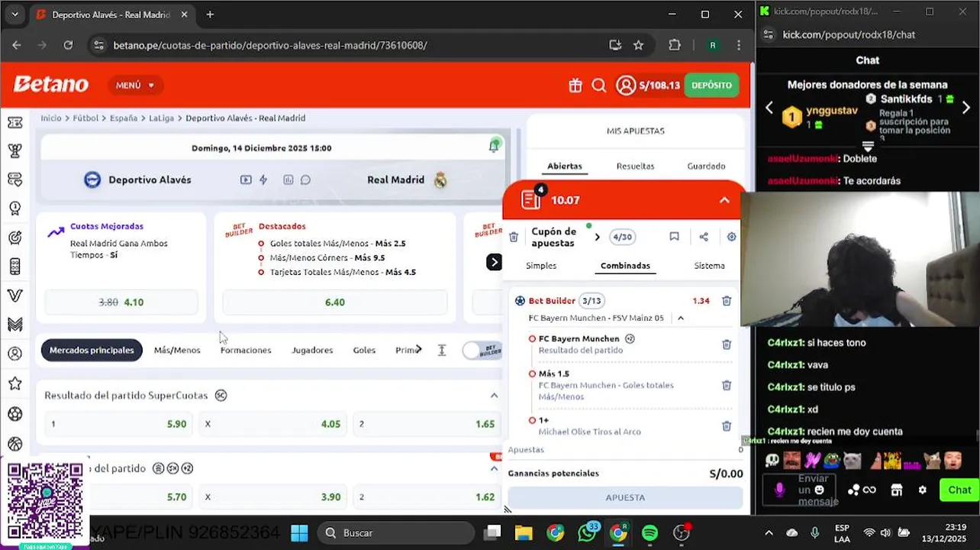The width and height of the screenshot is (980, 550).
Task: Pick SuperCuotas odds 5.90 for home win
Action: [118, 424]
